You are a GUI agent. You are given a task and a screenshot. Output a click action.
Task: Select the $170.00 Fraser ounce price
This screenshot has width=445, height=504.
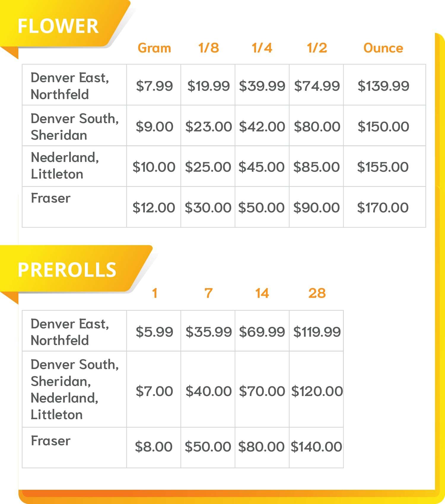[x=383, y=208]
